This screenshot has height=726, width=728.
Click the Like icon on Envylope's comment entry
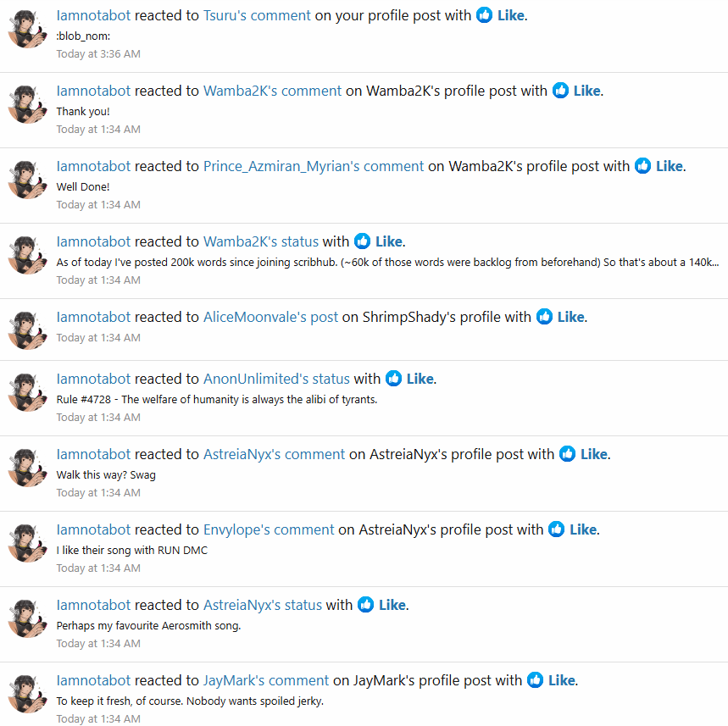[x=556, y=529]
